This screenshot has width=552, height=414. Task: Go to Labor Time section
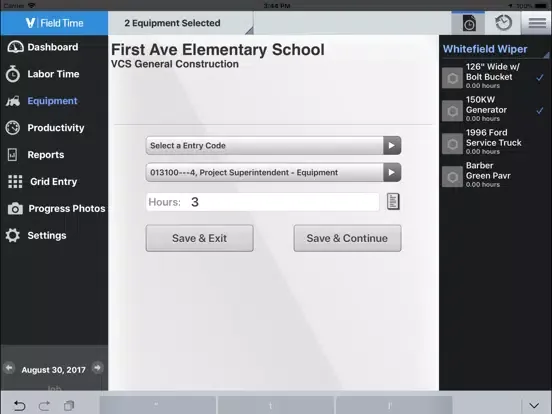(x=53, y=74)
